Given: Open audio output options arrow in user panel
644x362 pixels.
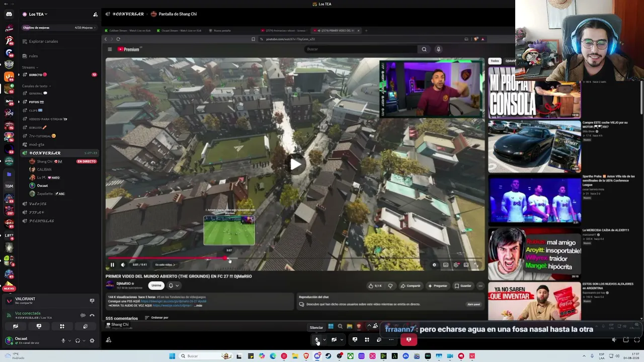Looking at the screenshot, I should [x=83, y=340].
